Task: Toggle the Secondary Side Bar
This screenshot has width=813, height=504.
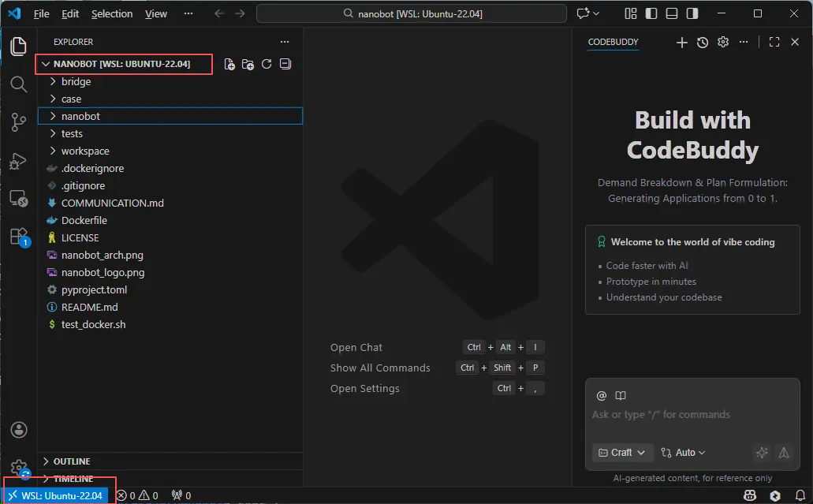Action: click(692, 13)
